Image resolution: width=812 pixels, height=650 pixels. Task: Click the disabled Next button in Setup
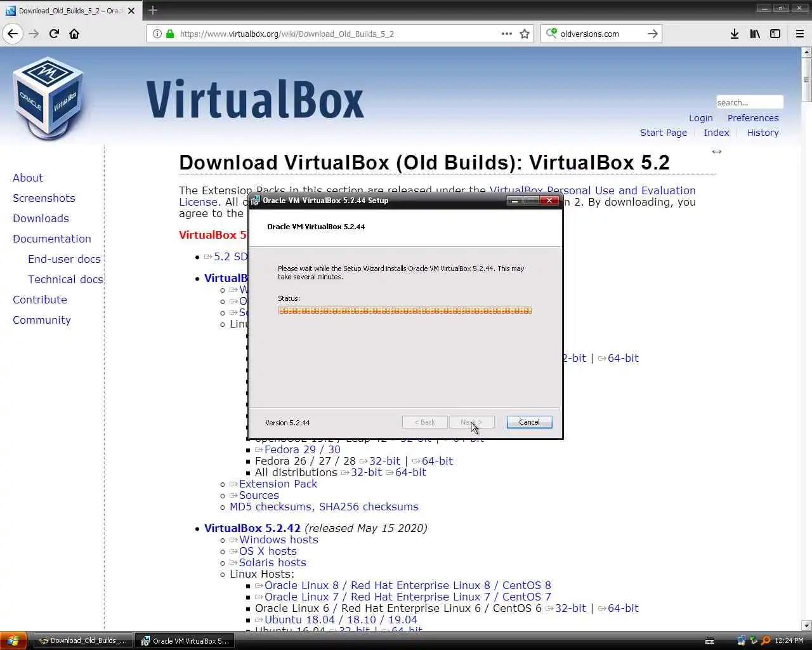click(x=471, y=422)
